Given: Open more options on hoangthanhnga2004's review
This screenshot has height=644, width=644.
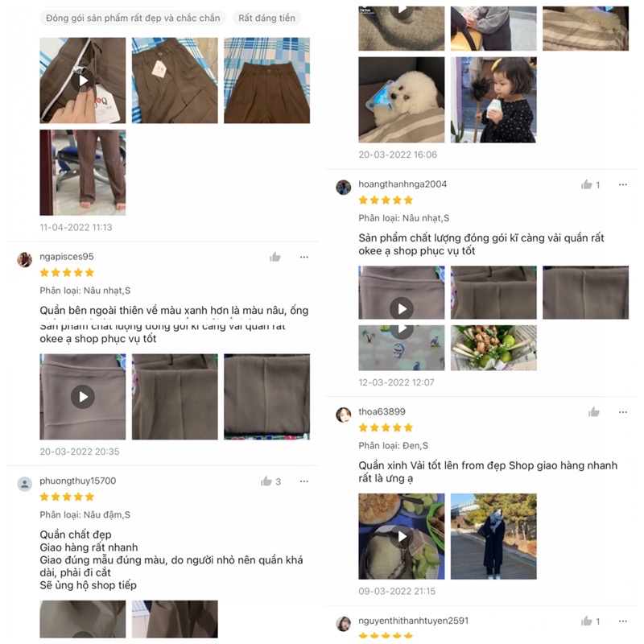Looking at the screenshot, I should 622,185.
